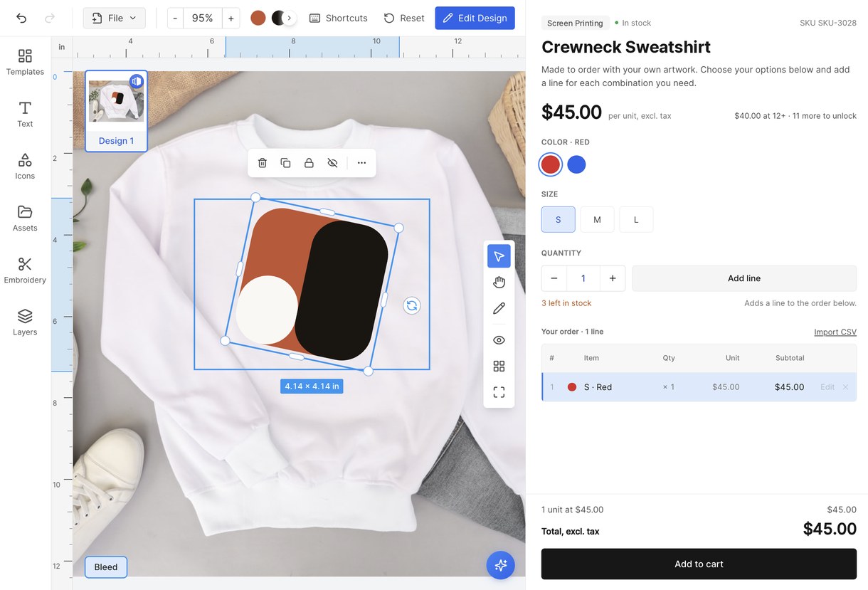The width and height of the screenshot is (868, 590).
Task: Increase zoom with the plus button
Action: point(231,18)
